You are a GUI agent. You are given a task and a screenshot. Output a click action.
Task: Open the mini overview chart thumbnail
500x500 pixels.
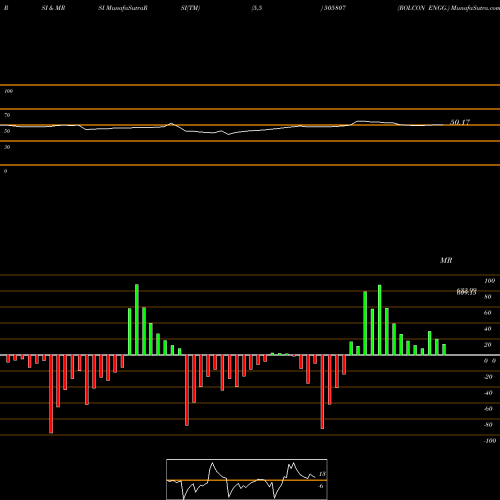pos(247,479)
